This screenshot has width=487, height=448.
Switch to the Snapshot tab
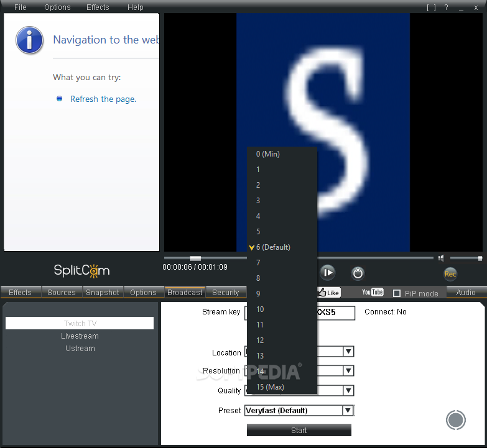[x=103, y=292]
